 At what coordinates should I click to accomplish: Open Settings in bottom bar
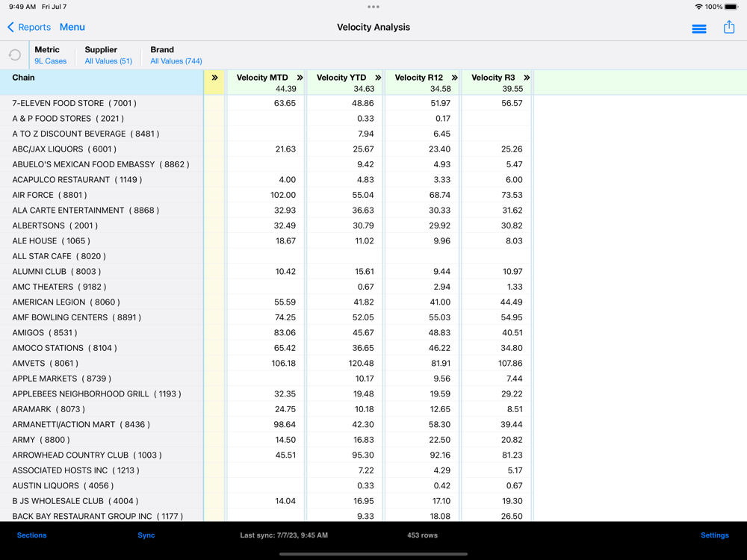[715, 535]
